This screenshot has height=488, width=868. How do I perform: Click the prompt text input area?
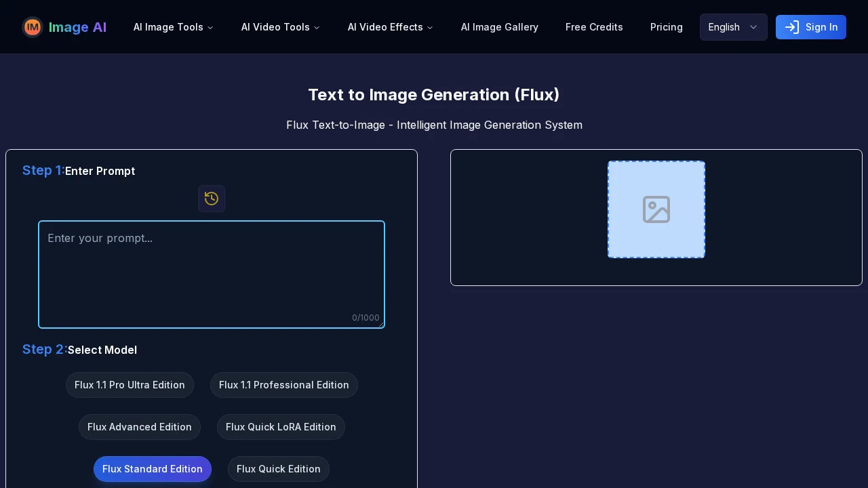[212, 274]
